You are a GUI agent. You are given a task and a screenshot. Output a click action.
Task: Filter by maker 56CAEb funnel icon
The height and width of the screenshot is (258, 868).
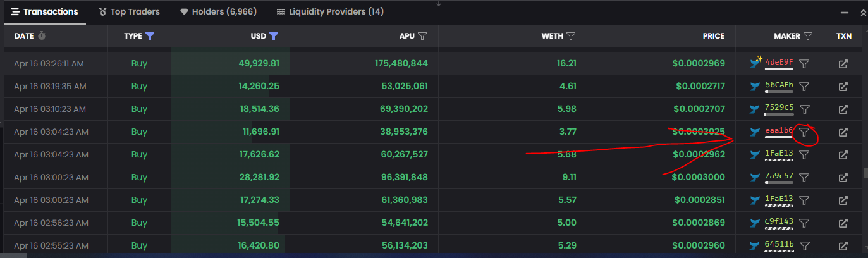[x=804, y=87]
